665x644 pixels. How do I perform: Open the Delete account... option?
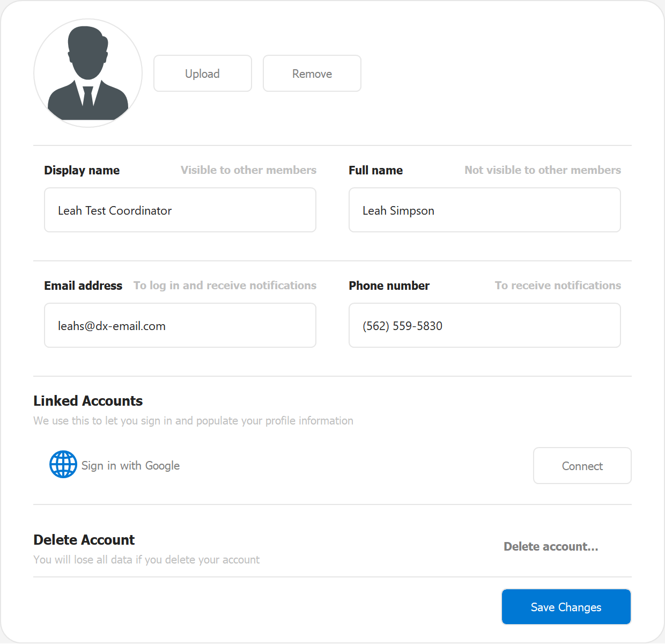coord(551,547)
